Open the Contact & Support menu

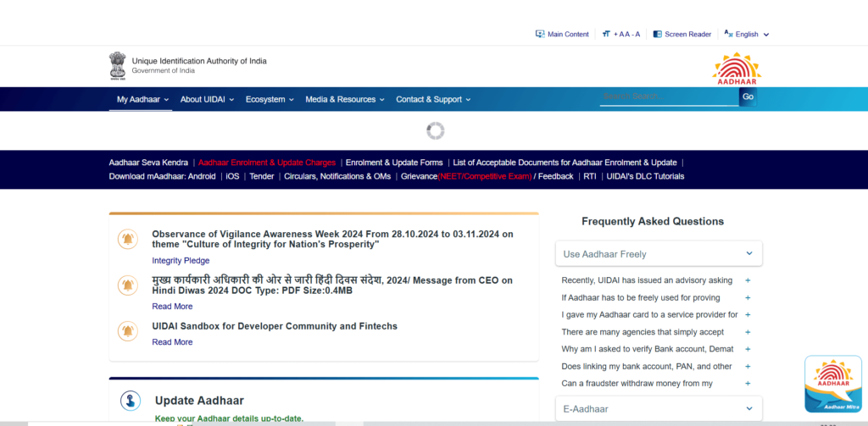pos(432,99)
